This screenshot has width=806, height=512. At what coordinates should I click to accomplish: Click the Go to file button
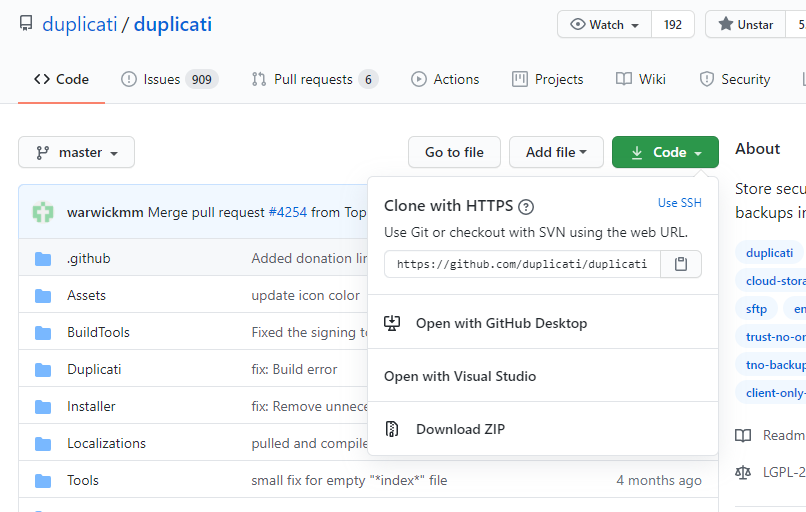tap(454, 152)
